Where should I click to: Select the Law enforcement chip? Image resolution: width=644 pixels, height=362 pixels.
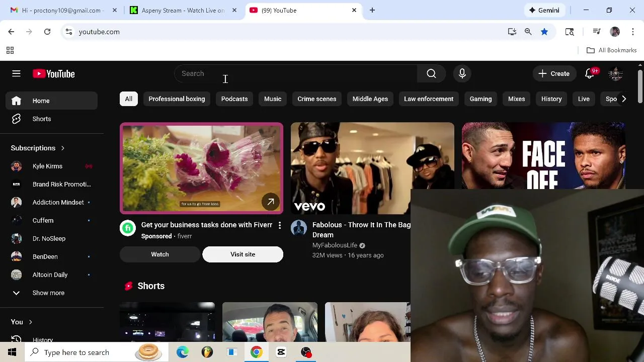(429, 99)
